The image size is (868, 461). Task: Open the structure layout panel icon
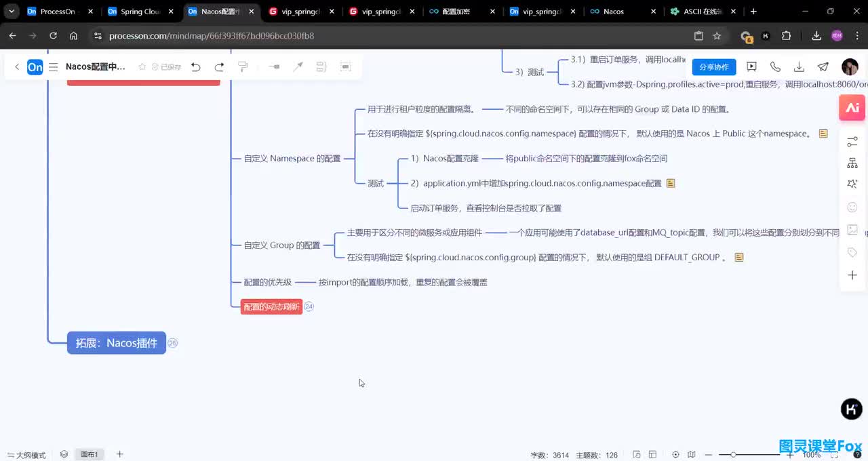click(x=852, y=163)
